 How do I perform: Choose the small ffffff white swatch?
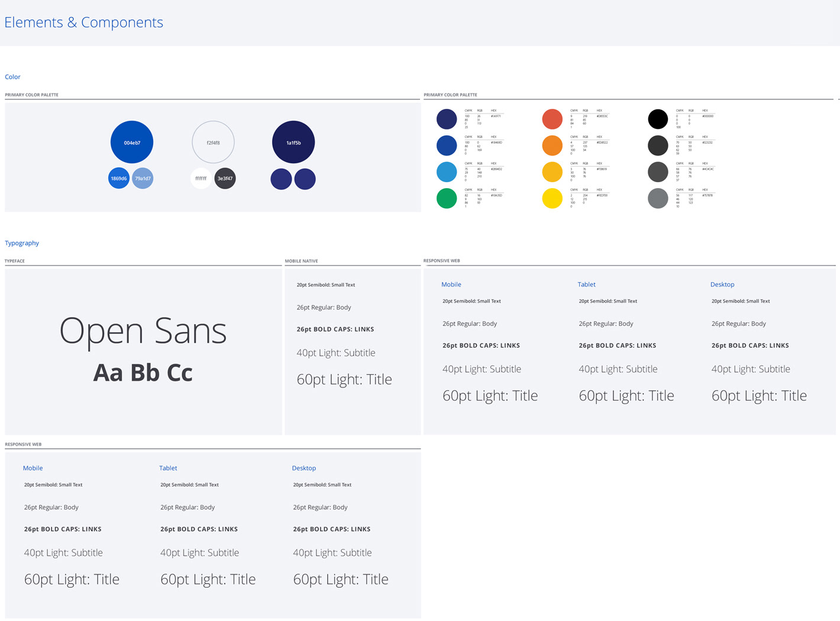[x=201, y=178]
